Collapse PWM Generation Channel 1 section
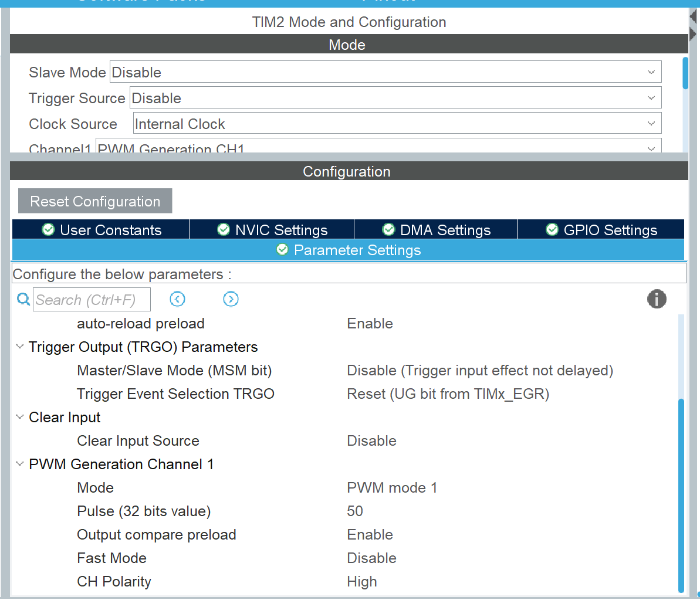The height and width of the screenshot is (607, 700). tap(20, 464)
